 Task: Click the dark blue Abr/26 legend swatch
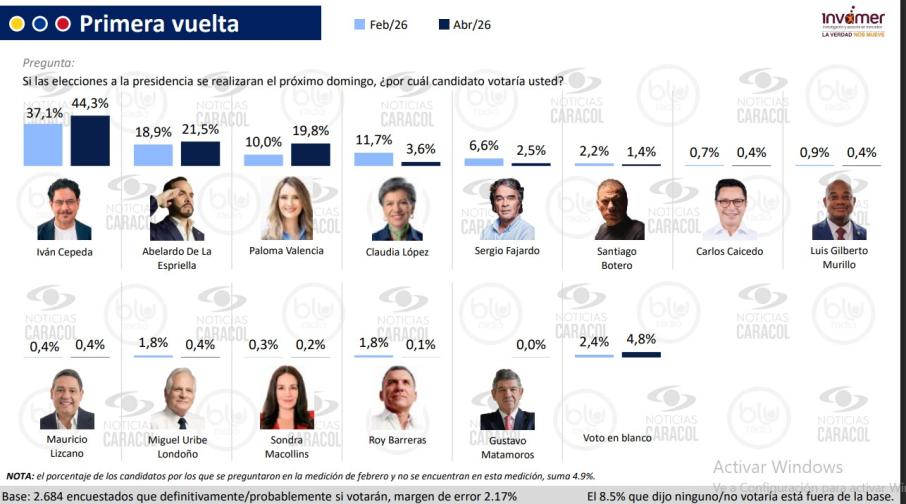coord(444,24)
